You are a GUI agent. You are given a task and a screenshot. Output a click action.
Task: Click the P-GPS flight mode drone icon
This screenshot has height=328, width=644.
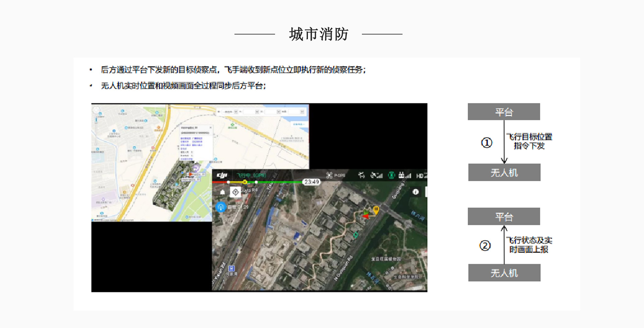coord(329,175)
